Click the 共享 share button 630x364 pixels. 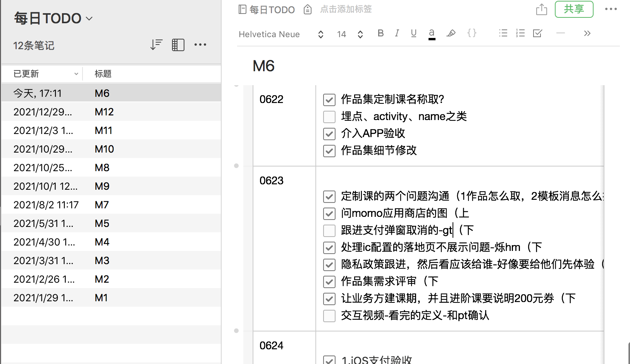pos(574,9)
